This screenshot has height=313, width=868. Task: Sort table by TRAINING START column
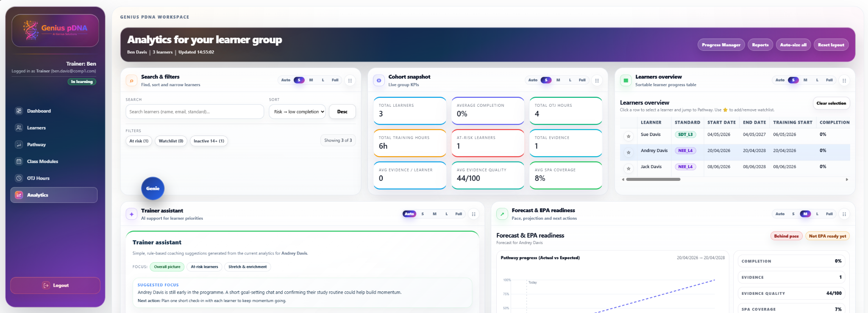[x=793, y=122]
